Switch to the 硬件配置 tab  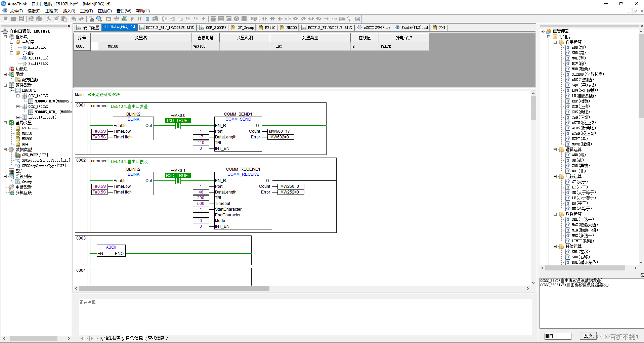[88, 28]
